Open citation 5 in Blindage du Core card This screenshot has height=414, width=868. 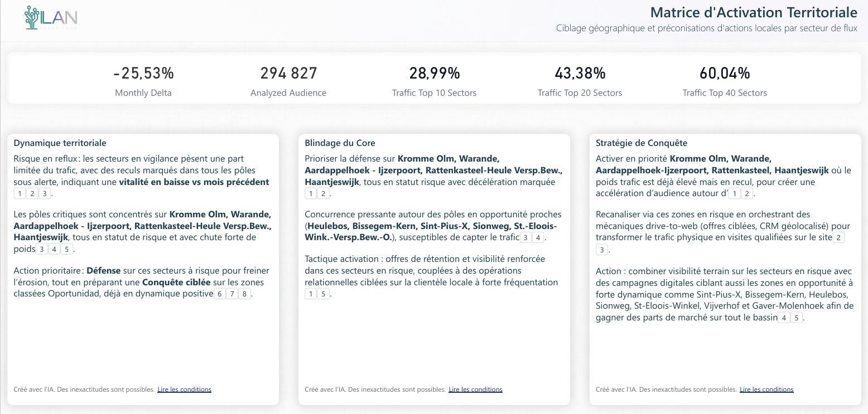pos(324,294)
